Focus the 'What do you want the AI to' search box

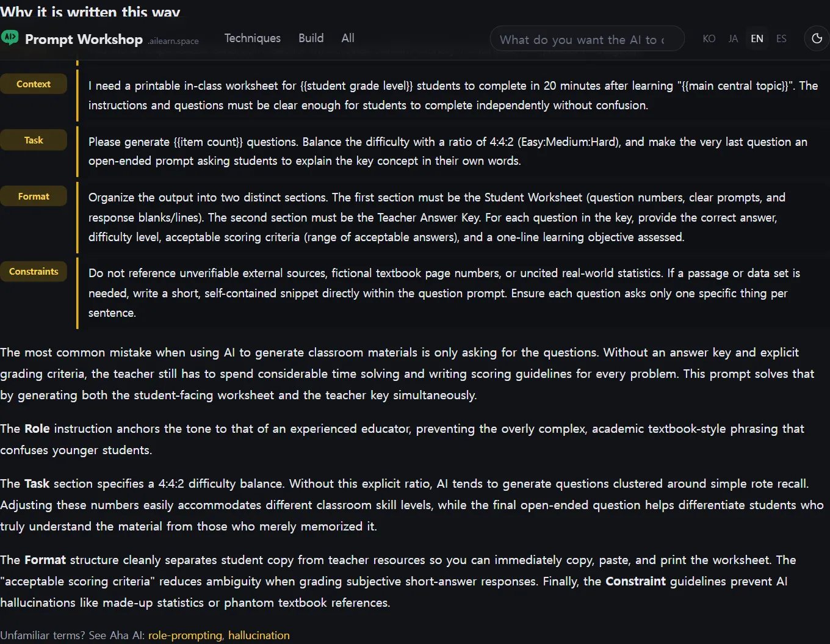click(587, 38)
